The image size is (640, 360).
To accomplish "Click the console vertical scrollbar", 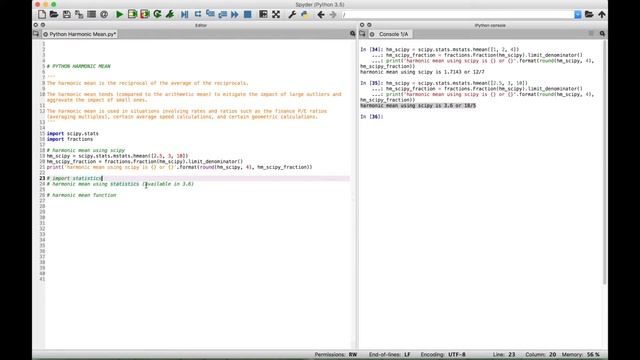I will point(605,162).
